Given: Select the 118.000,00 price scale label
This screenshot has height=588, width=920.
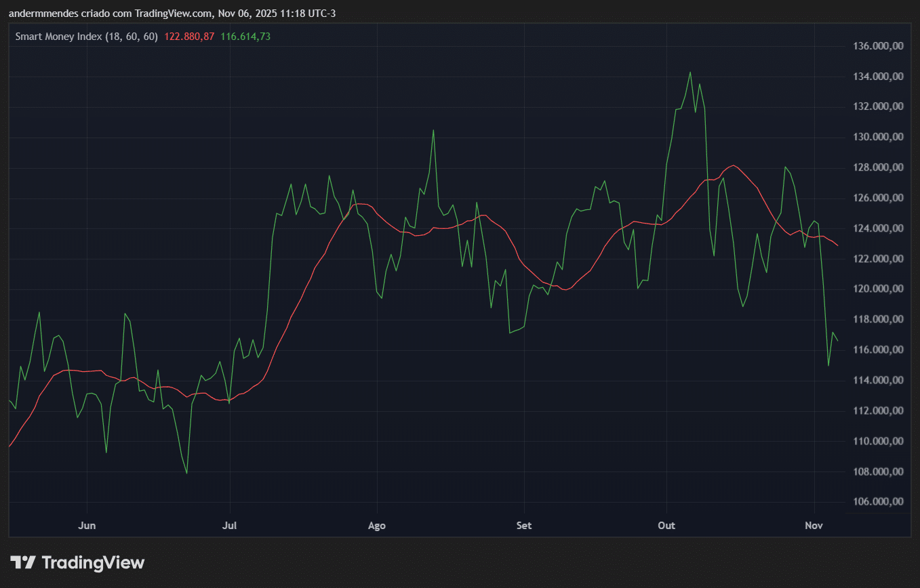Looking at the screenshot, I should pos(877,320).
